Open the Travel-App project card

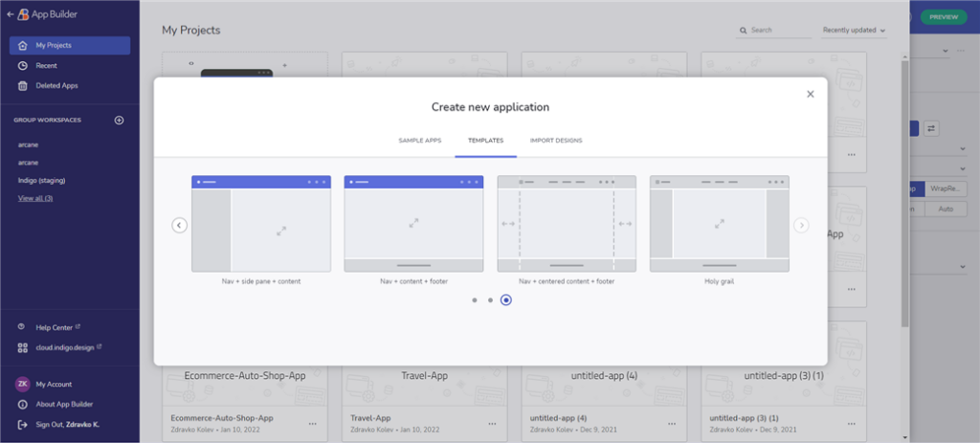425,402
